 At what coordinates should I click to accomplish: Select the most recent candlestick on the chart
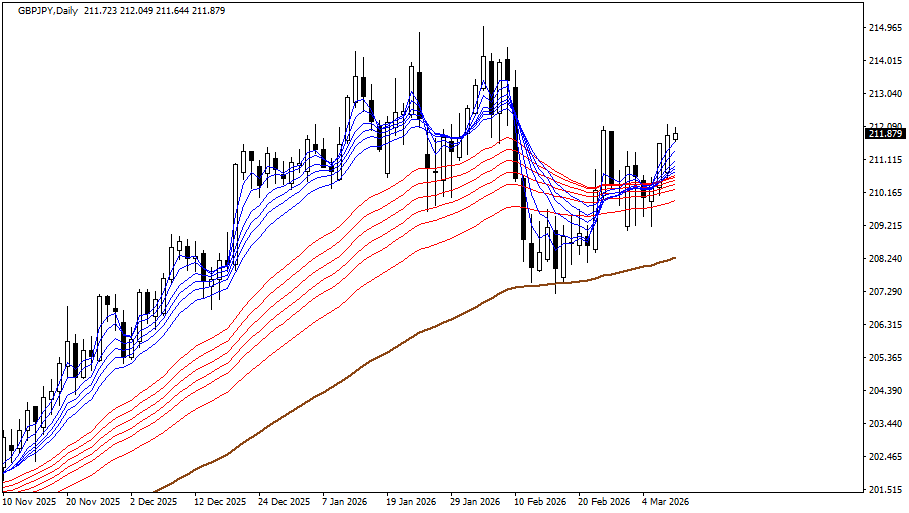(675, 136)
